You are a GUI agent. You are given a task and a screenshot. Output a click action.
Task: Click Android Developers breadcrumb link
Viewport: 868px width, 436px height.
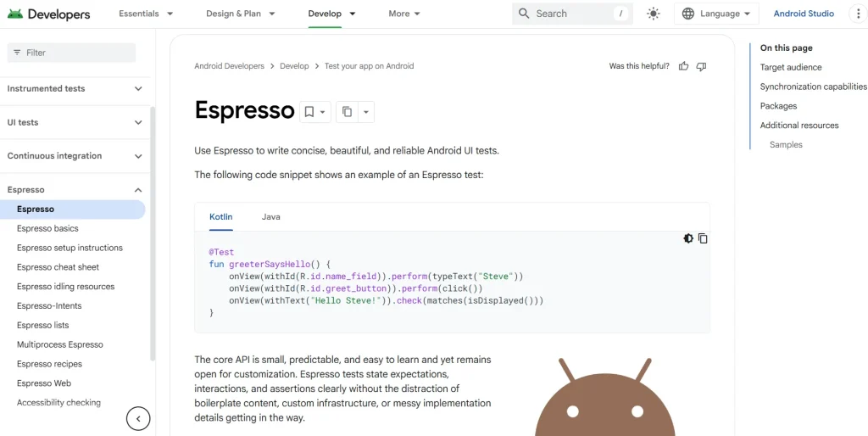tap(229, 66)
